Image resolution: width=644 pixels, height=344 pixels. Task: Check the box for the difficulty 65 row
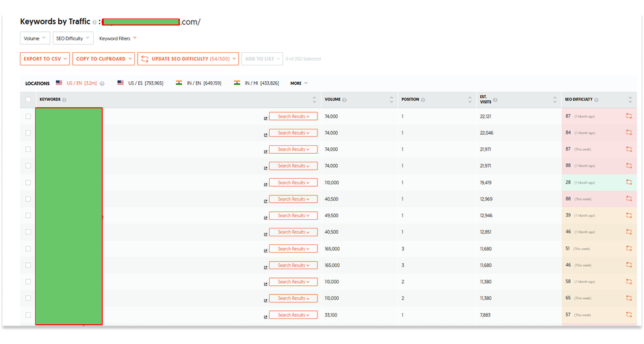[28, 298]
